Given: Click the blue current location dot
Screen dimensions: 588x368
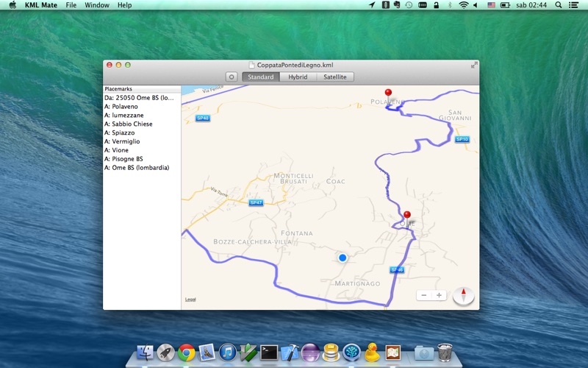Looking at the screenshot, I should pos(343,258).
